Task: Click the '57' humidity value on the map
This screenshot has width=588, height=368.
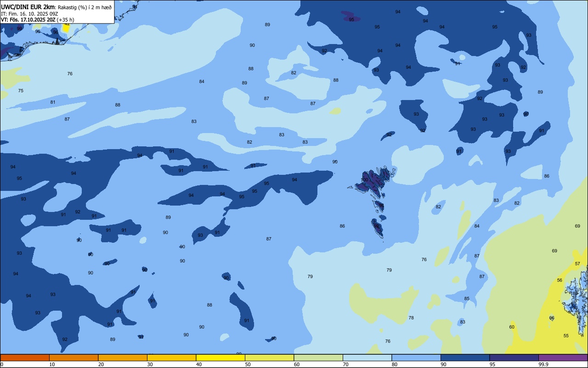Action: (577, 264)
